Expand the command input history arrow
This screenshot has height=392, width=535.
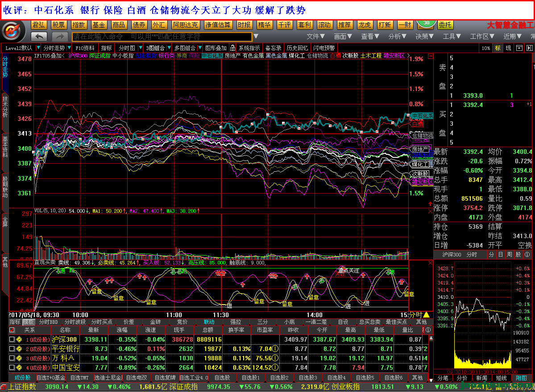(x=256, y=37)
